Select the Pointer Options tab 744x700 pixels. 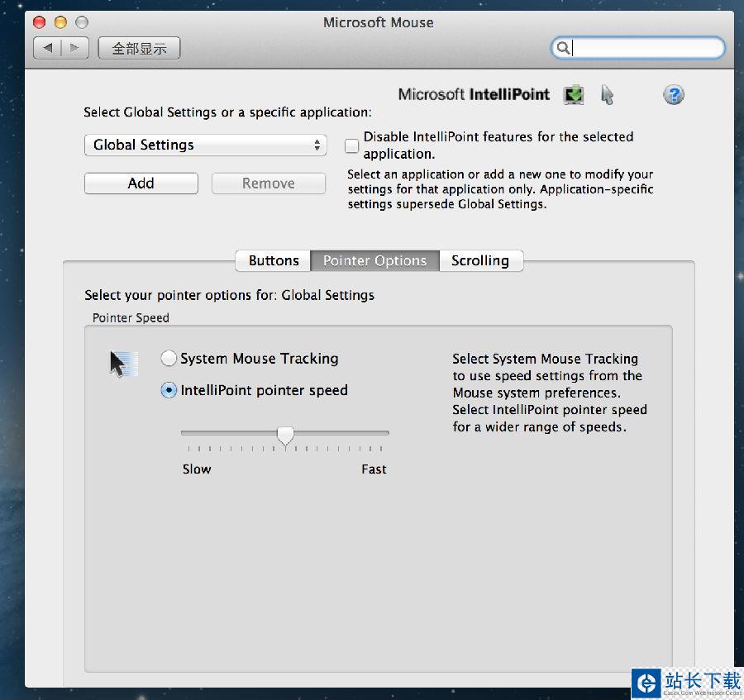pyautogui.click(x=374, y=261)
